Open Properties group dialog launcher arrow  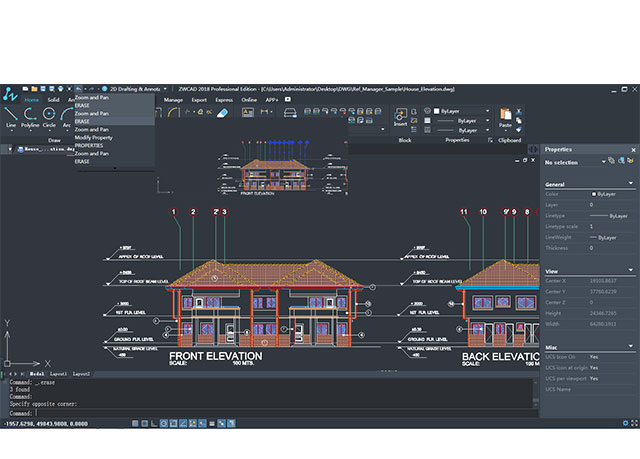490,140
